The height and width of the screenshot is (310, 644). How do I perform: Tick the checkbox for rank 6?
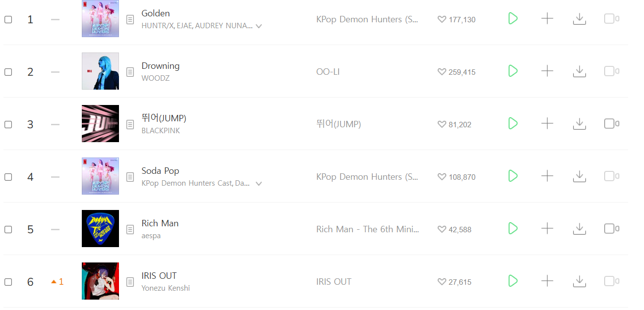(x=8, y=282)
